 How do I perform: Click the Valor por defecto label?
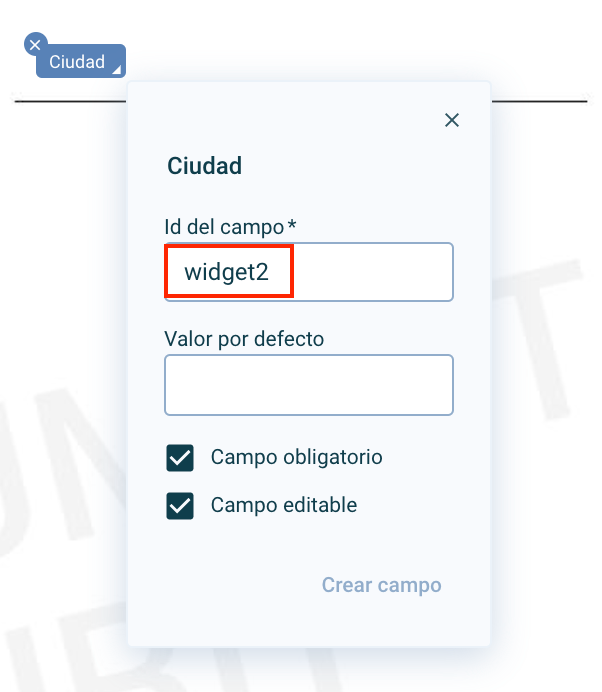[x=244, y=339]
